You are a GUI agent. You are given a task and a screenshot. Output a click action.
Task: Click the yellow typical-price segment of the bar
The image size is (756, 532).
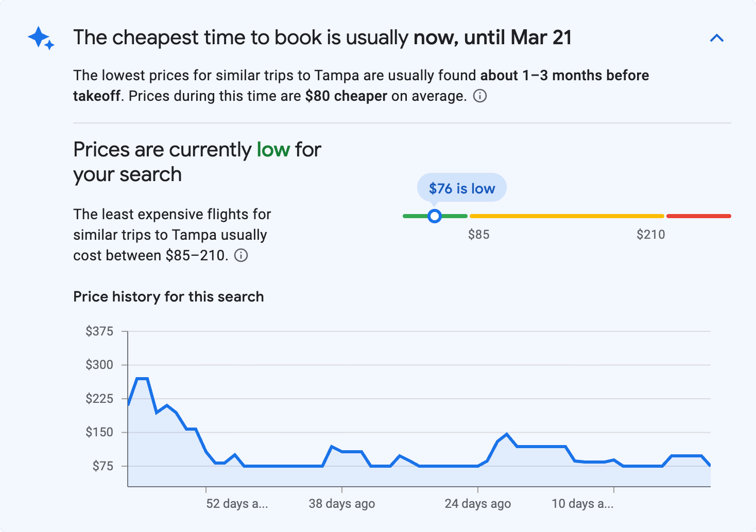pos(566,216)
